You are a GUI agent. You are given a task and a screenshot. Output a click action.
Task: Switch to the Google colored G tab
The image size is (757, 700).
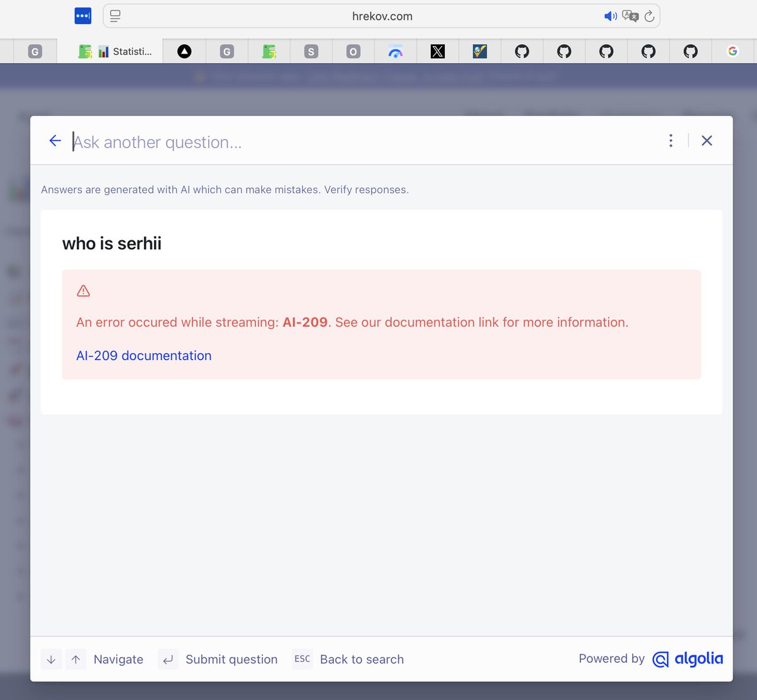coord(733,52)
